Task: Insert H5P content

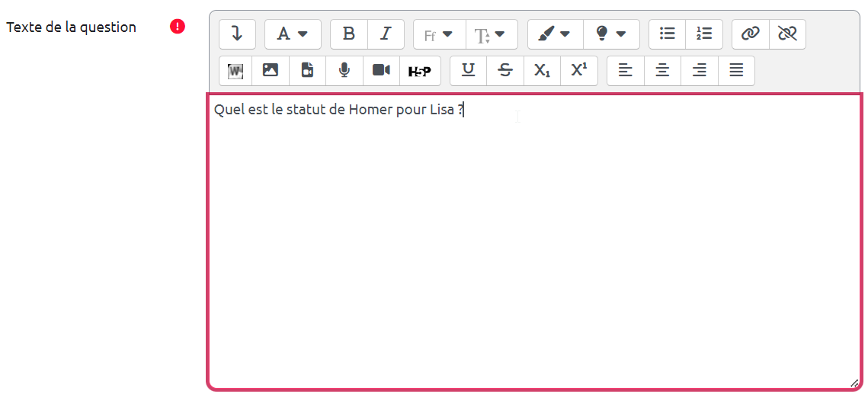Action: point(420,71)
